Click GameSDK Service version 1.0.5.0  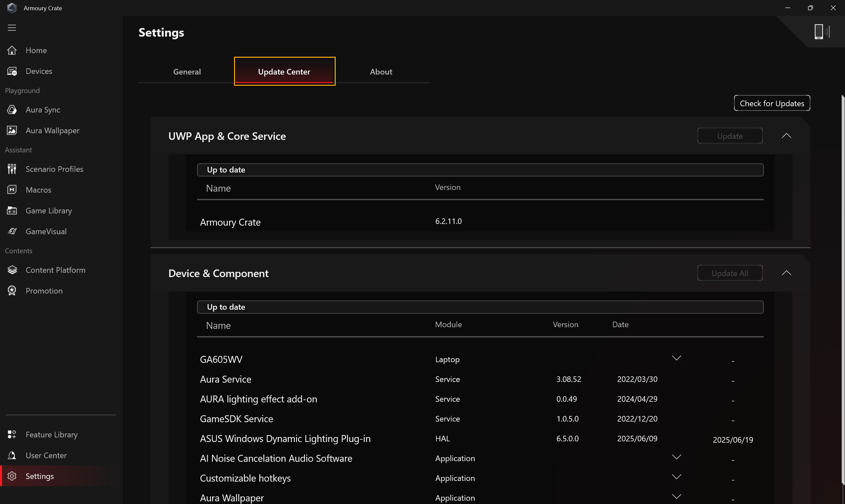point(567,419)
